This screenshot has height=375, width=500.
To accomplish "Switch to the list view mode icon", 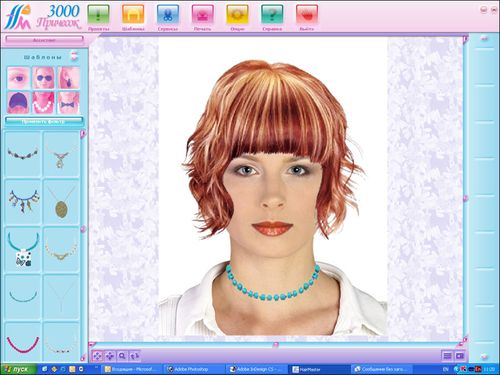I will [x=447, y=356].
